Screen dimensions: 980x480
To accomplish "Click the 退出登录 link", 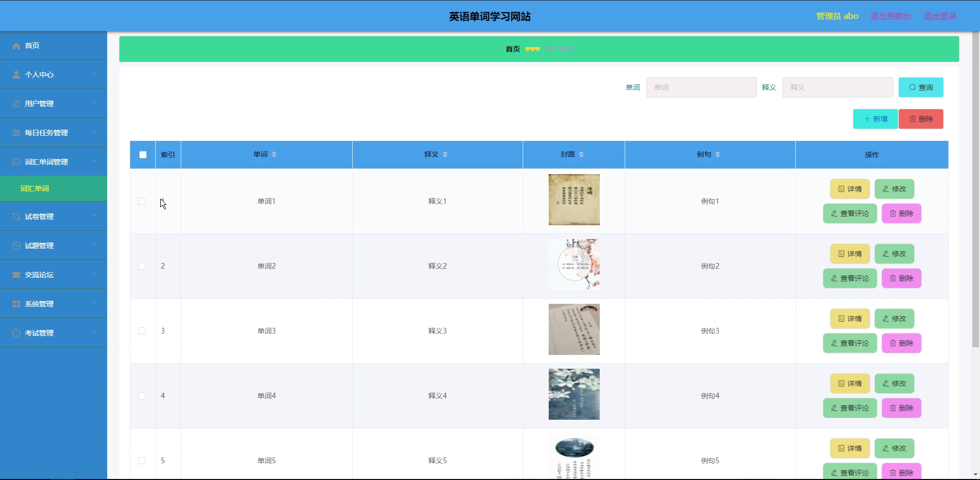I will click(x=940, y=16).
